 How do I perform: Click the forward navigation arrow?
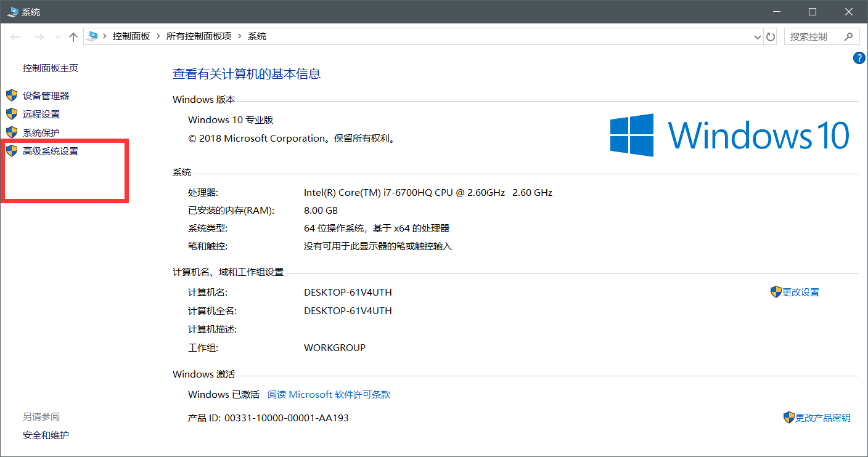pos(39,37)
